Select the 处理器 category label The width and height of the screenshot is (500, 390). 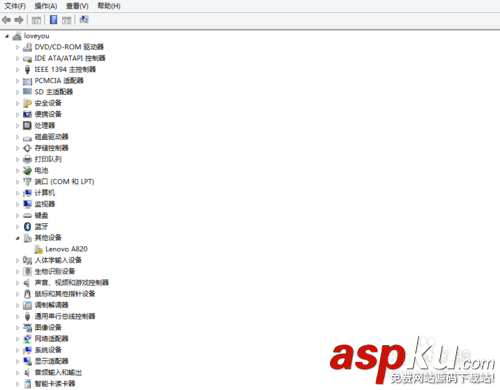tap(45, 126)
